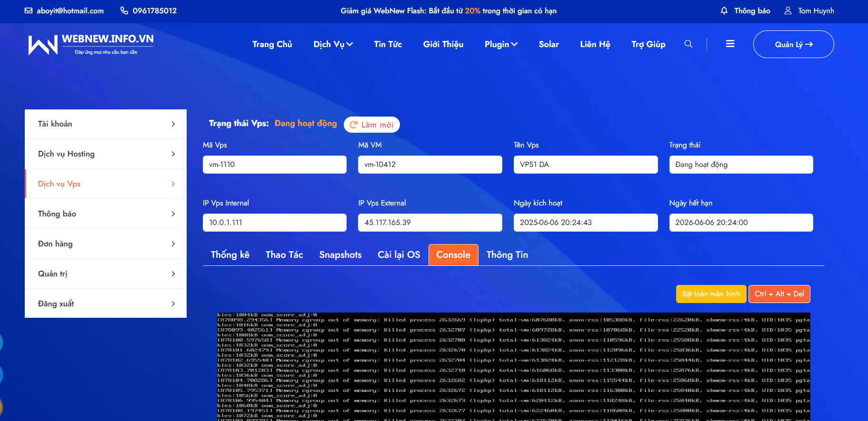Click the email envelope icon
The width and height of the screenshot is (868, 421).
[29, 10]
